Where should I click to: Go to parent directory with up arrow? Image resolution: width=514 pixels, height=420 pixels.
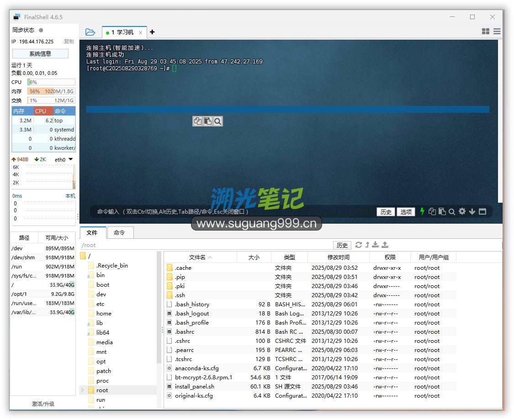pos(367,245)
